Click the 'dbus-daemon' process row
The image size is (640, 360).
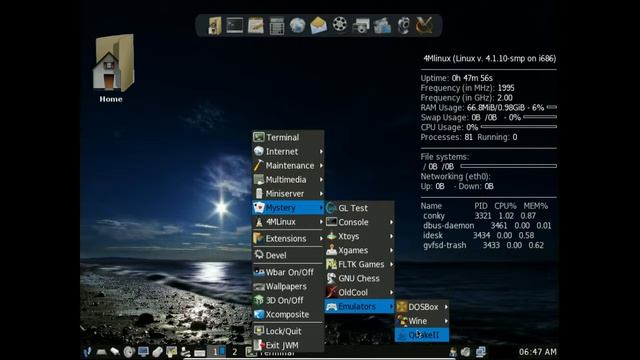tap(487, 225)
